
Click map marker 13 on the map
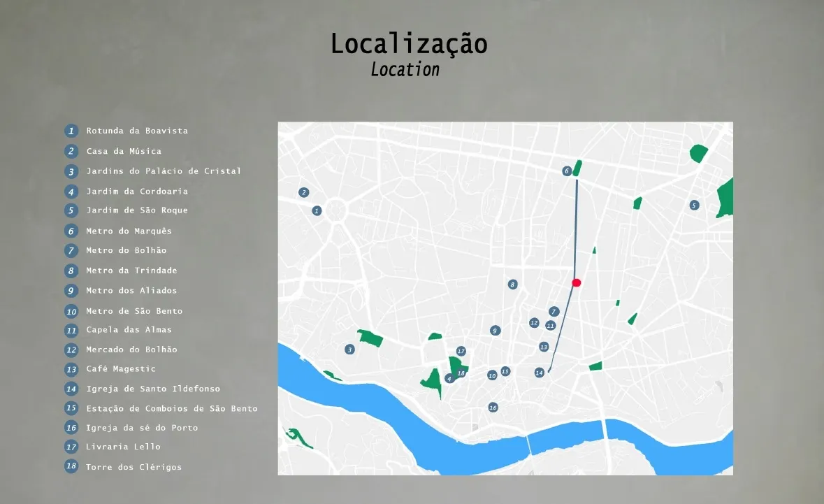click(x=544, y=347)
